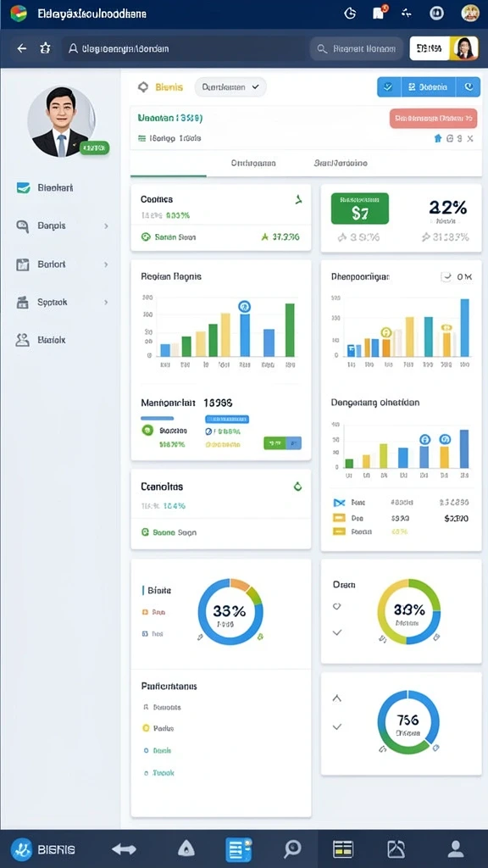
Task: Open the notification icon with red badge
Action: tap(380, 13)
